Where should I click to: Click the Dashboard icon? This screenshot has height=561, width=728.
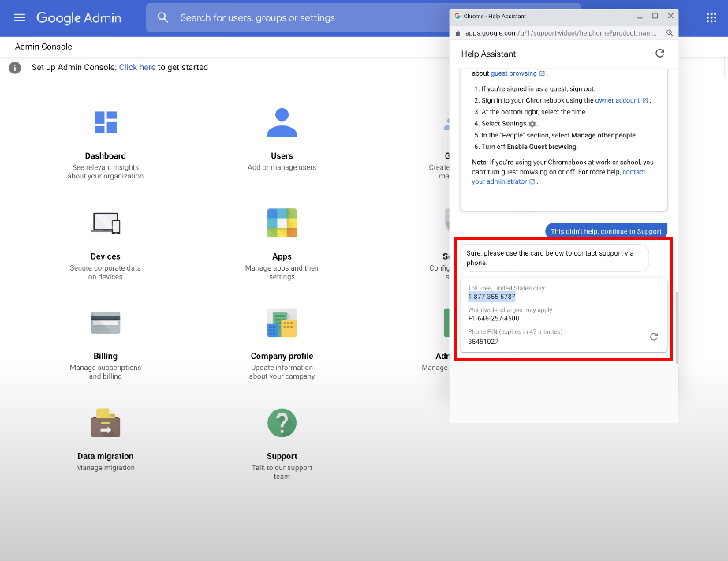tap(106, 122)
